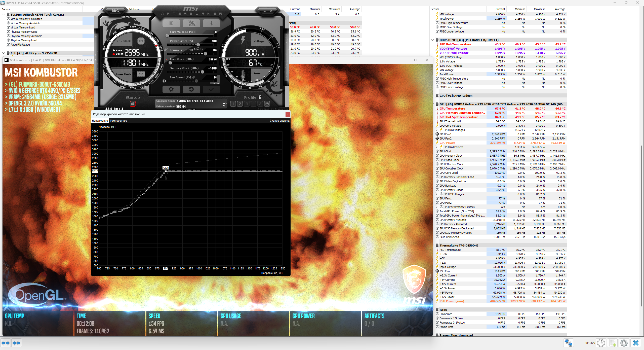Open HWiNFO logging start icon
The height and width of the screenshot is (350, 644).
(x=613, y=343)
